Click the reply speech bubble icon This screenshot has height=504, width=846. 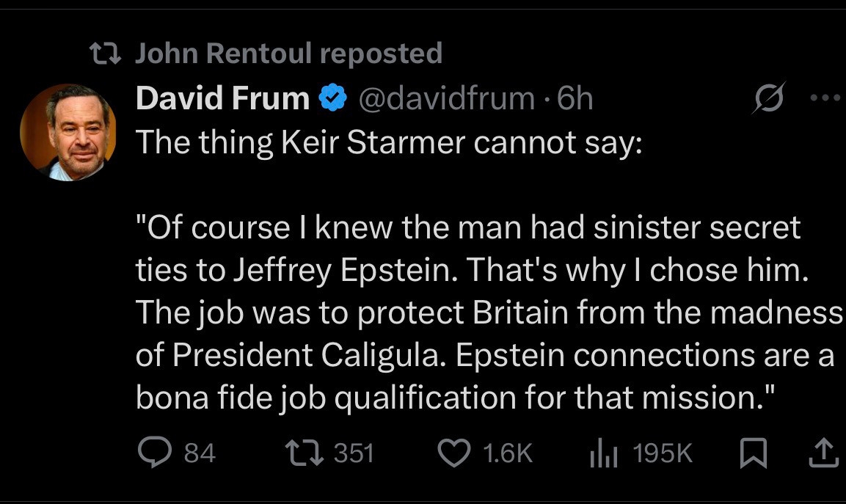[x=155, y=453]
